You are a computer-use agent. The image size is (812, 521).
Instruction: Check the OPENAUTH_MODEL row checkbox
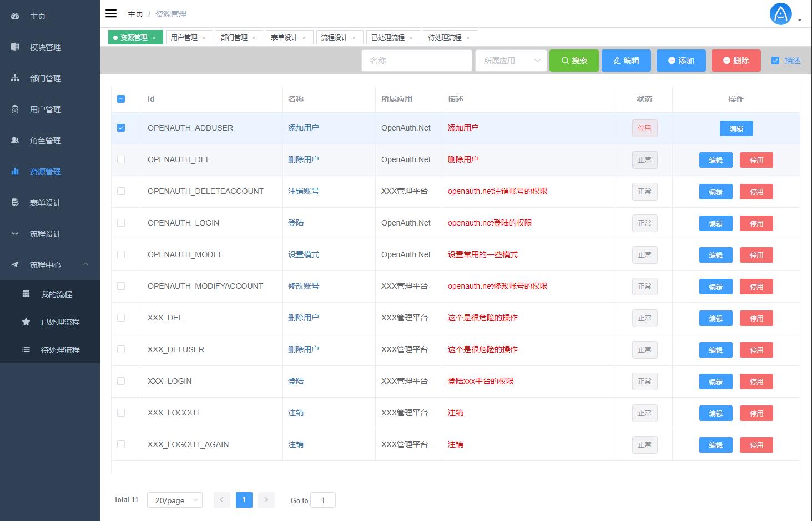[121, 254]
